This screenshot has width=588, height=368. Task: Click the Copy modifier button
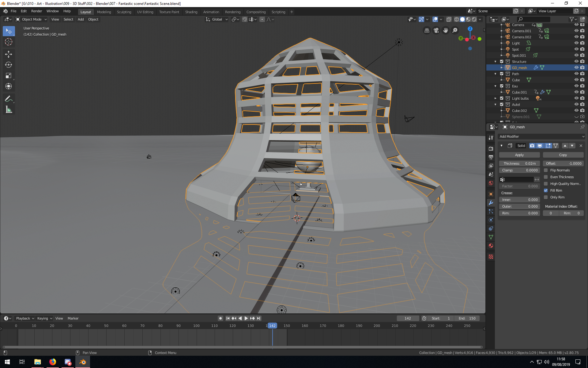(x=563, y=155)
